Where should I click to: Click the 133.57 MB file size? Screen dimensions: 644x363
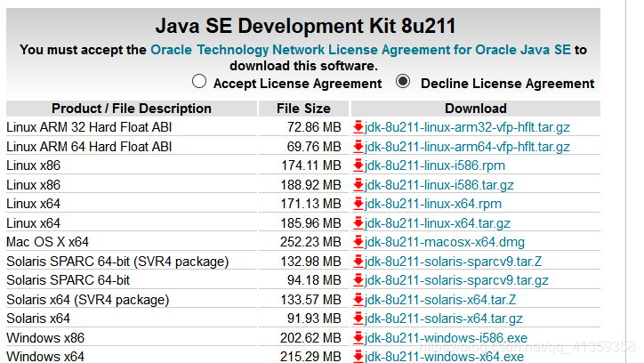(311, 299)
